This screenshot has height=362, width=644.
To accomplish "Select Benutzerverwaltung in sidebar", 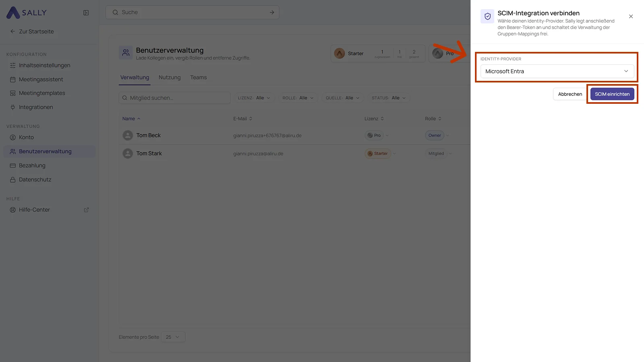I will click(50, 151).
